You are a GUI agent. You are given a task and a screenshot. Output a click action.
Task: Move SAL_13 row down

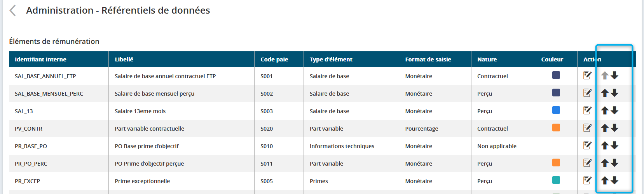pos(614,110)
